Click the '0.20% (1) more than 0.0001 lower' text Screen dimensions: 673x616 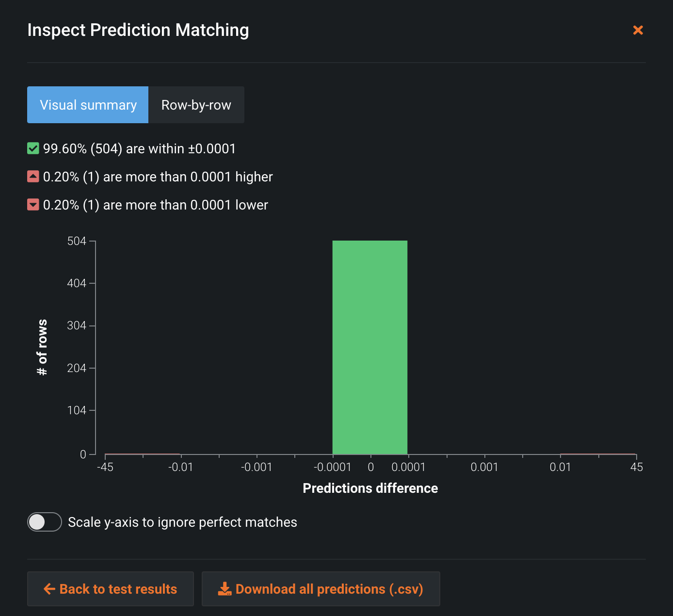(155, 205)
